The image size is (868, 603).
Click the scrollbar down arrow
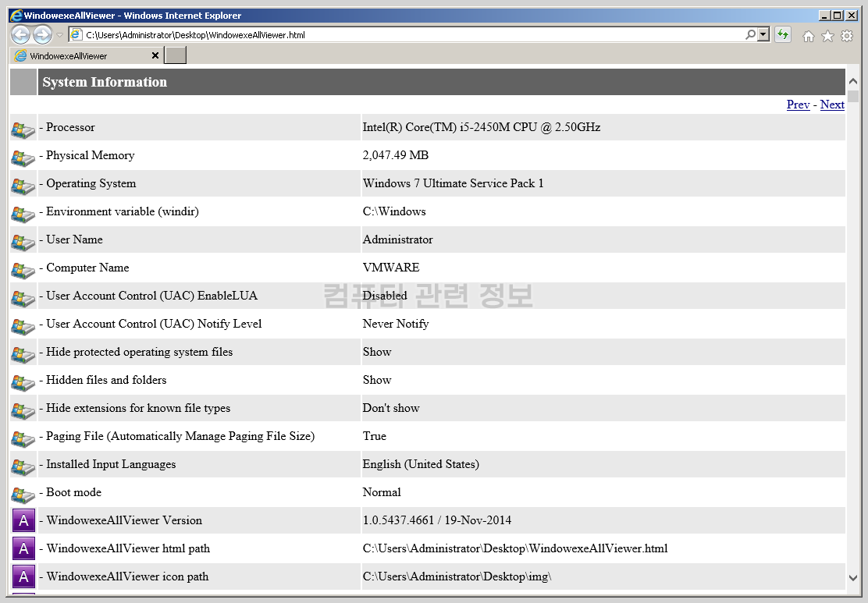[853, 577]
